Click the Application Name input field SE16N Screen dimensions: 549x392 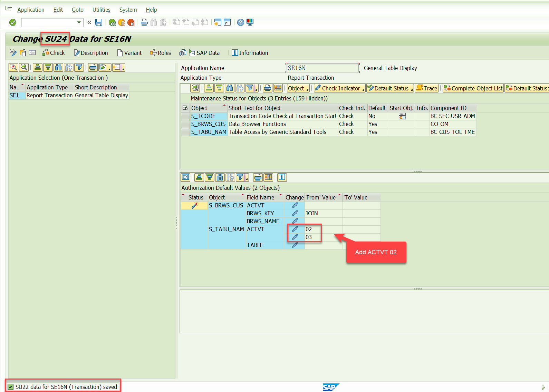coord(322,68)
